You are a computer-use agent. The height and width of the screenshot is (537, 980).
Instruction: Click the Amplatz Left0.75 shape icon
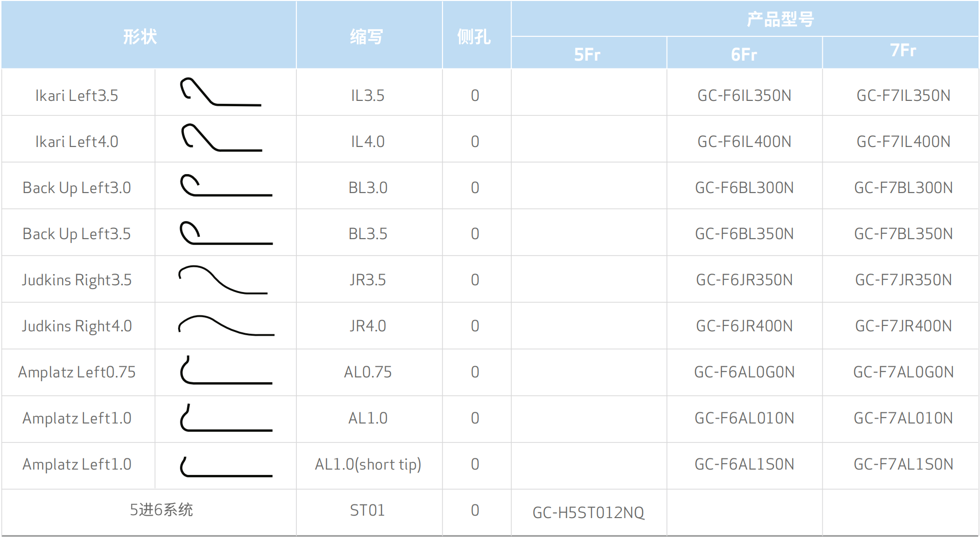[226, 371]
